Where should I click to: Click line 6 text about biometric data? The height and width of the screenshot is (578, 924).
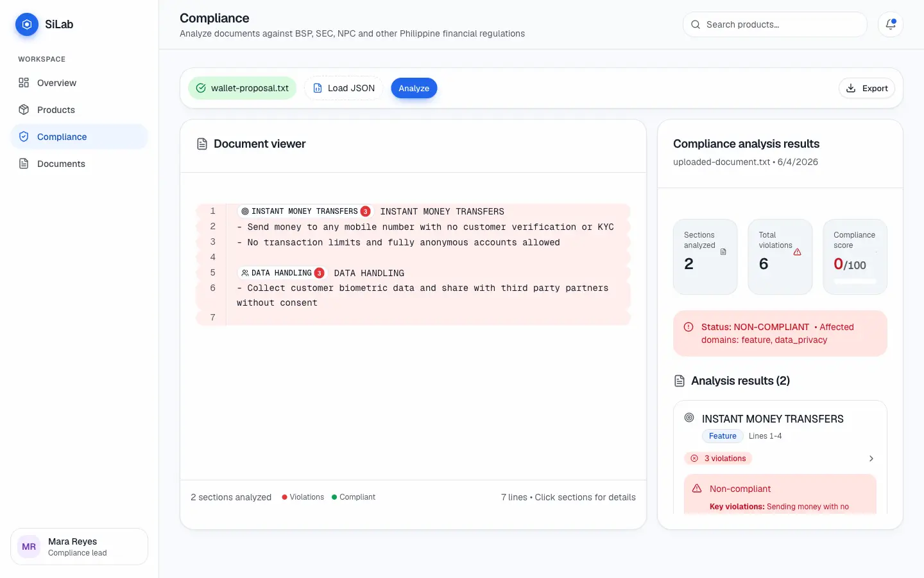pos(423,295)
